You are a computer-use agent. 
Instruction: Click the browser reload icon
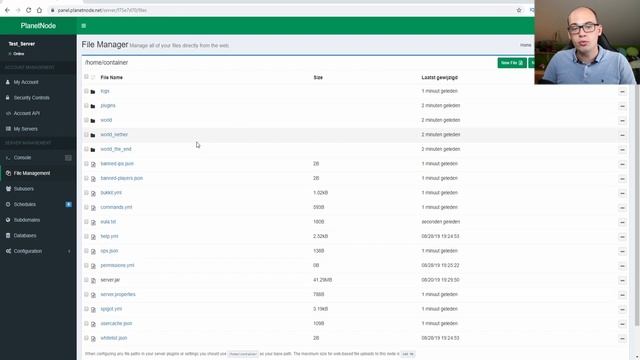(28, 10)
